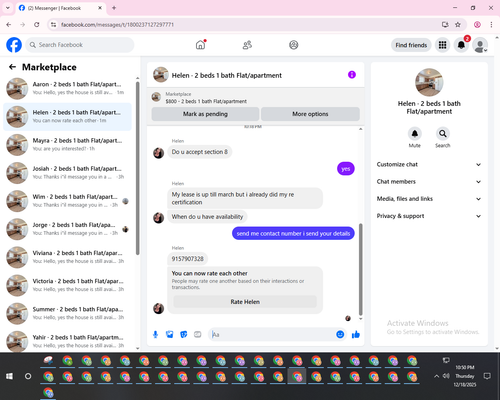Click the purple conversation info icon
The height and width of the screenshot is (400, 500).
(x=352, y=75)
